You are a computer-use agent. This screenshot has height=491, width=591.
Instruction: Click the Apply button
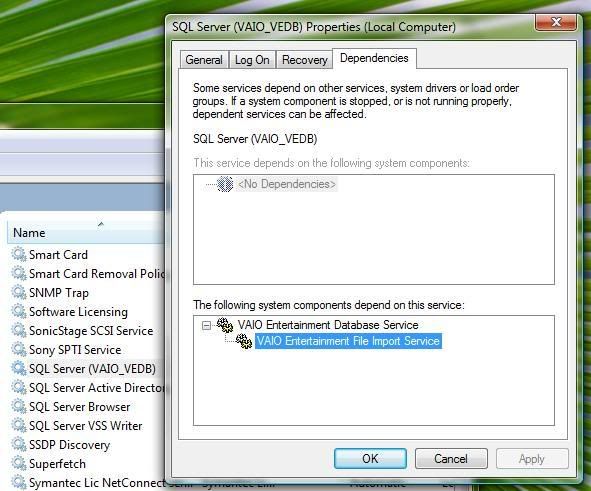[x=532, y=459]
